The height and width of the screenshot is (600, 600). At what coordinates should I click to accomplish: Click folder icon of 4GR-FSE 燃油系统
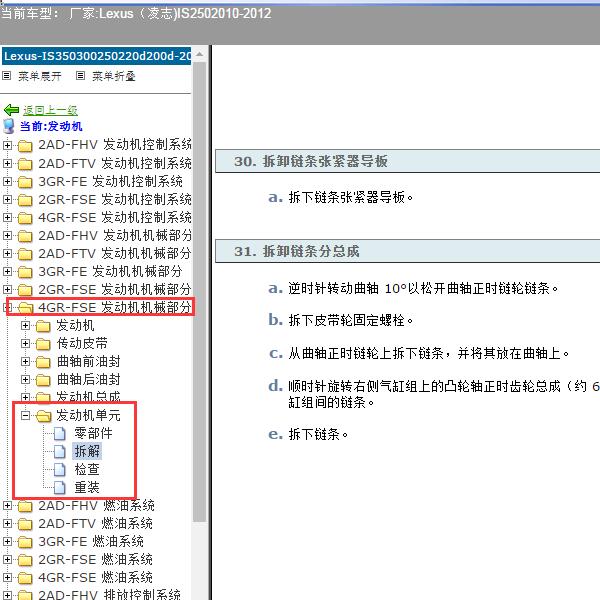[25, 578]
